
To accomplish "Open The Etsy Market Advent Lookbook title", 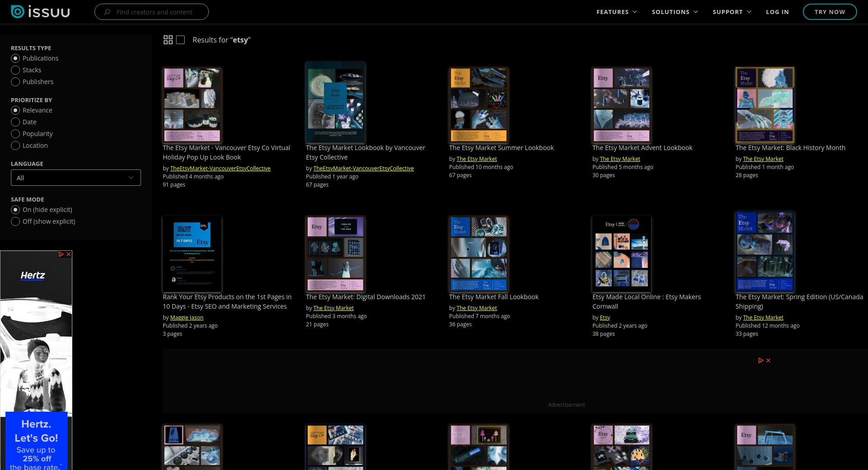I will [x=642, y=148].
